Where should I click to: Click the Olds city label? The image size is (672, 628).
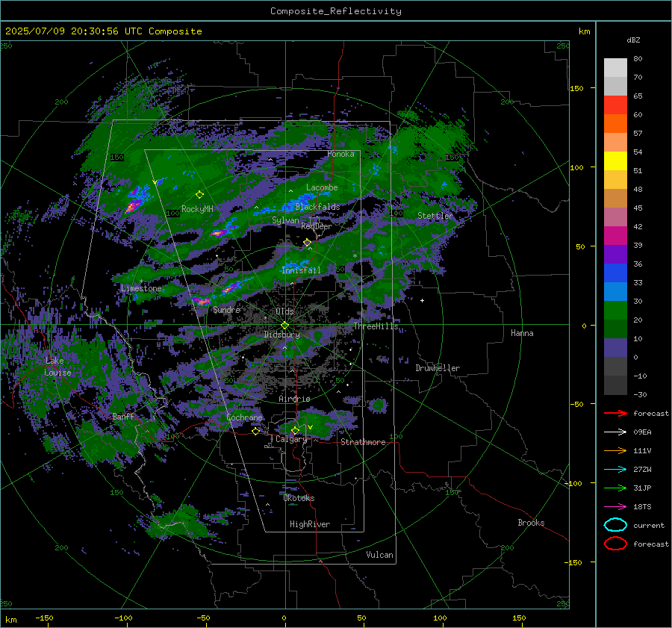coord(284,311)
